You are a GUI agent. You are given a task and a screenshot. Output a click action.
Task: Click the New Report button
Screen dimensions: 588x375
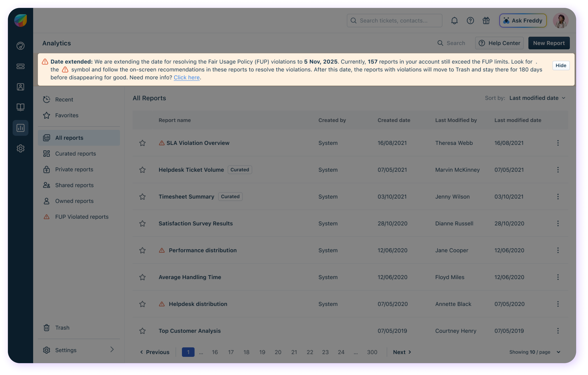click(549, 43)
